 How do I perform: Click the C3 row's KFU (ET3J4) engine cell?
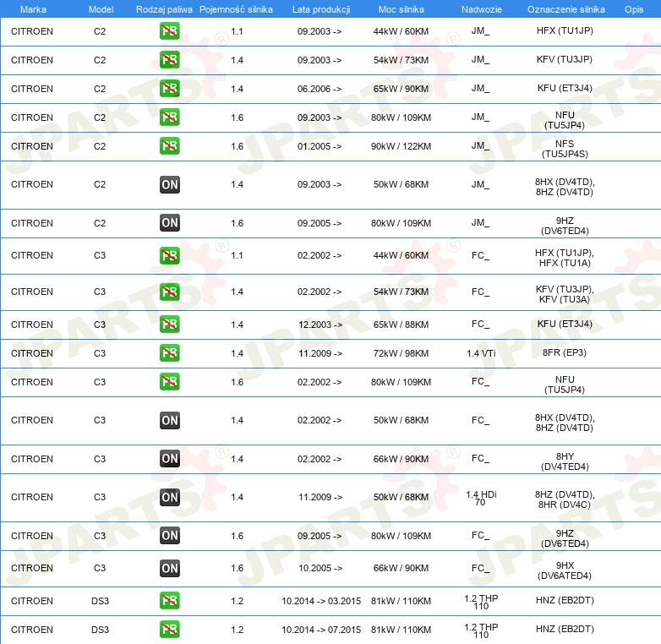click(x=565, y=324)
